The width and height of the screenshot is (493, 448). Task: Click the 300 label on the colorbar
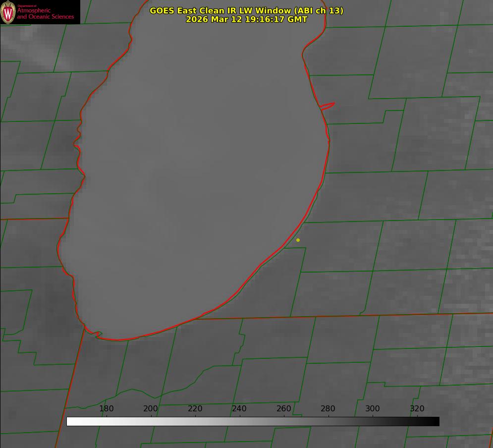373,408
